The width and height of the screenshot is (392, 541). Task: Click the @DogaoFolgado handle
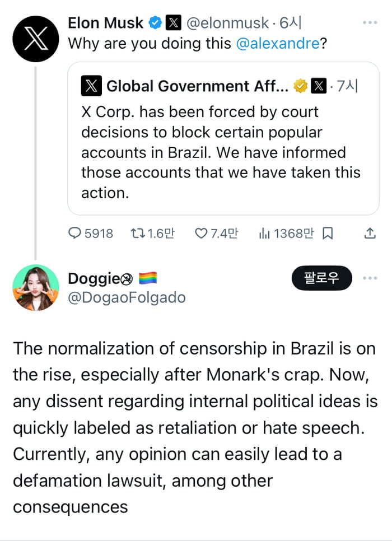click(x=126, y=297)
